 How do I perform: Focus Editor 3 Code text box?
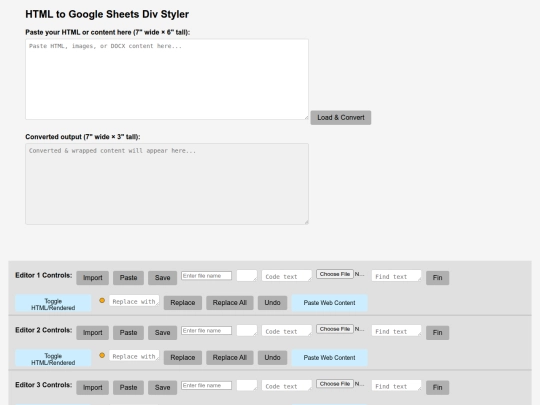(x=287, y=386)
